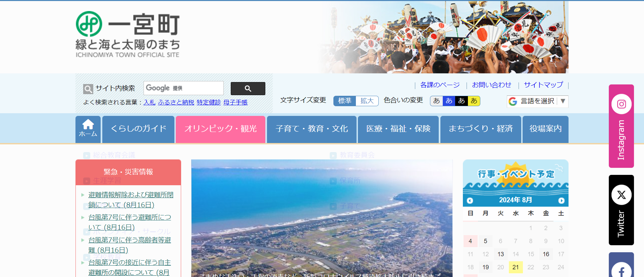This screenshot has height=277, width=644.
Task: Open the オリンピック・観光 menu
Action: tap(220, 129)
